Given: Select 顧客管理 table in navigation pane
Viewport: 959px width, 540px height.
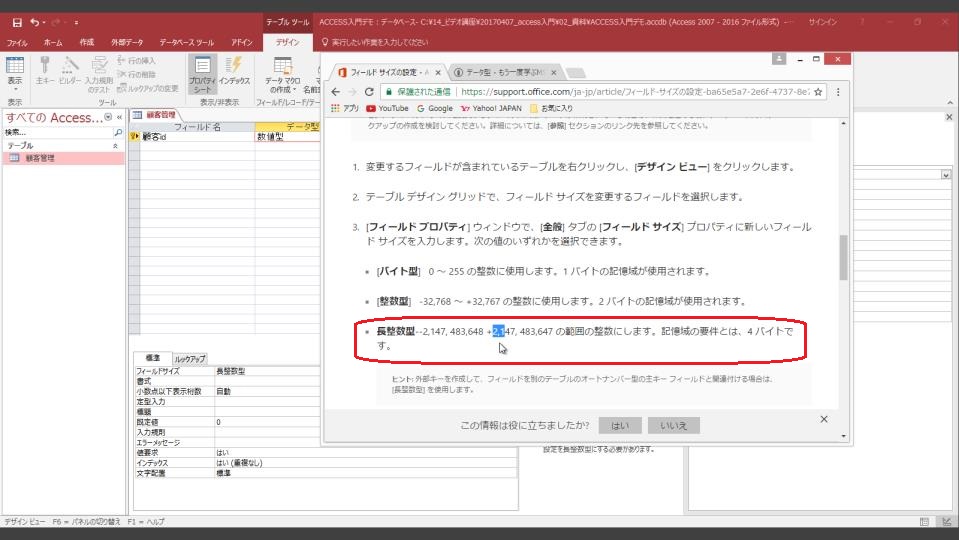Looking at the screenshot, I should coord(40,158).
